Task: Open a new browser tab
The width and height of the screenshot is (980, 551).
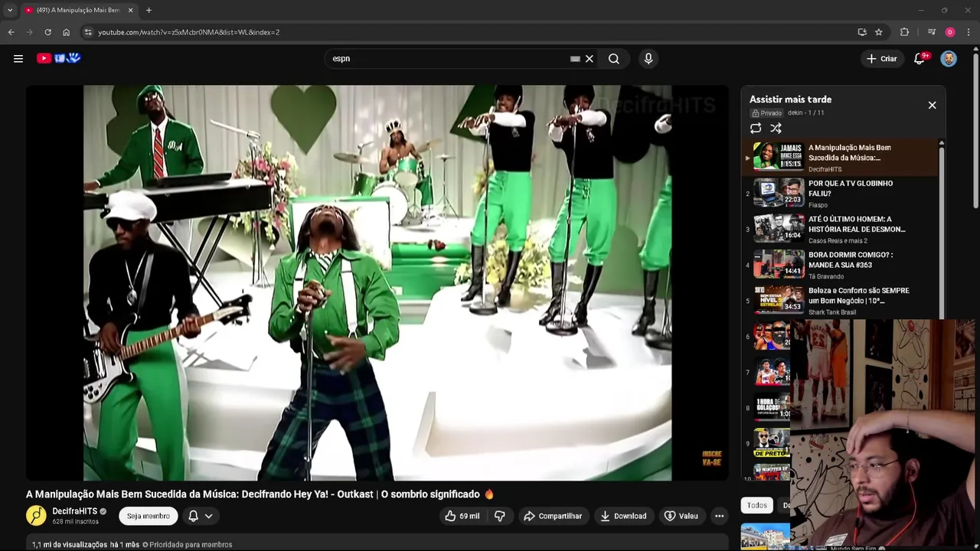Action: pos(149,10)
